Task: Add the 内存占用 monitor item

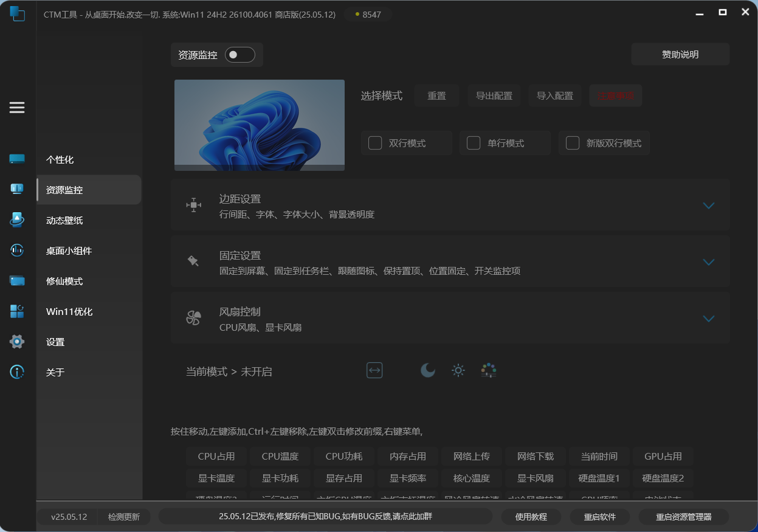Action: pyautogui.click(x=408, y=456)
